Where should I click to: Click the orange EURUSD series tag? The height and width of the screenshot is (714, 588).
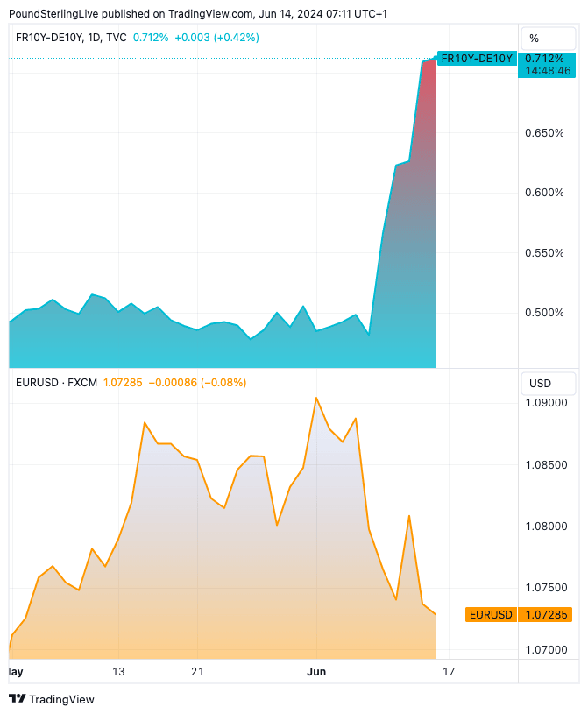click(x=491, y=614)
